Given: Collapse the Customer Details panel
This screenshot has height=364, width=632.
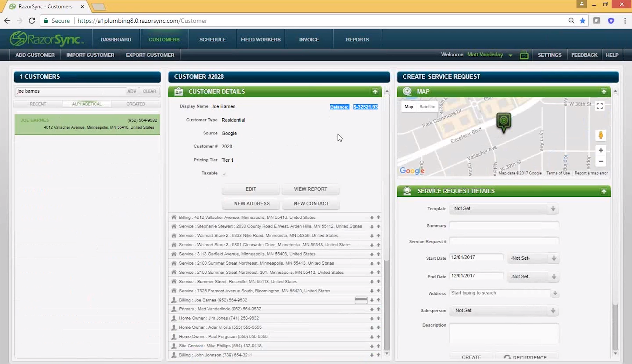Looking at the screenshot, I should 375,92.
